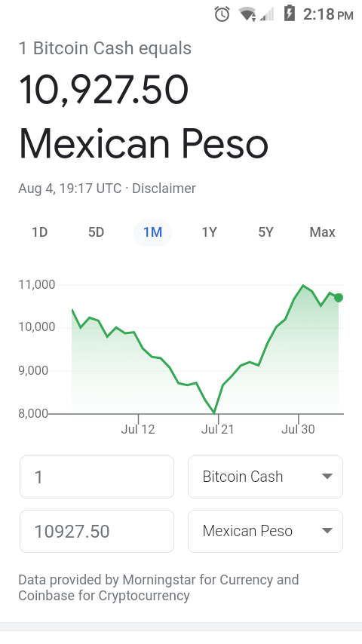The image size is (362, 644).
Task: Open the Bitcoin Cash currency dropdown
Action: click(265, 477)
